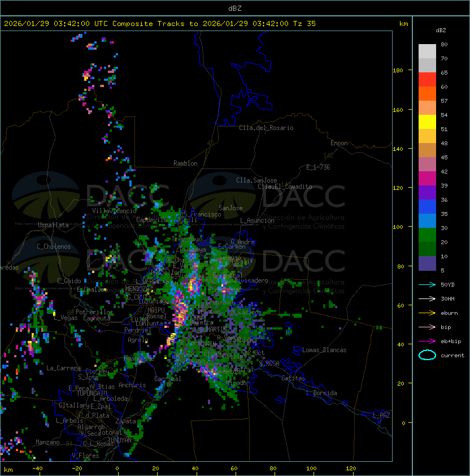Click the Anchoris map label
The width and height of the screenshot is (470, 476).
point(132,385)
